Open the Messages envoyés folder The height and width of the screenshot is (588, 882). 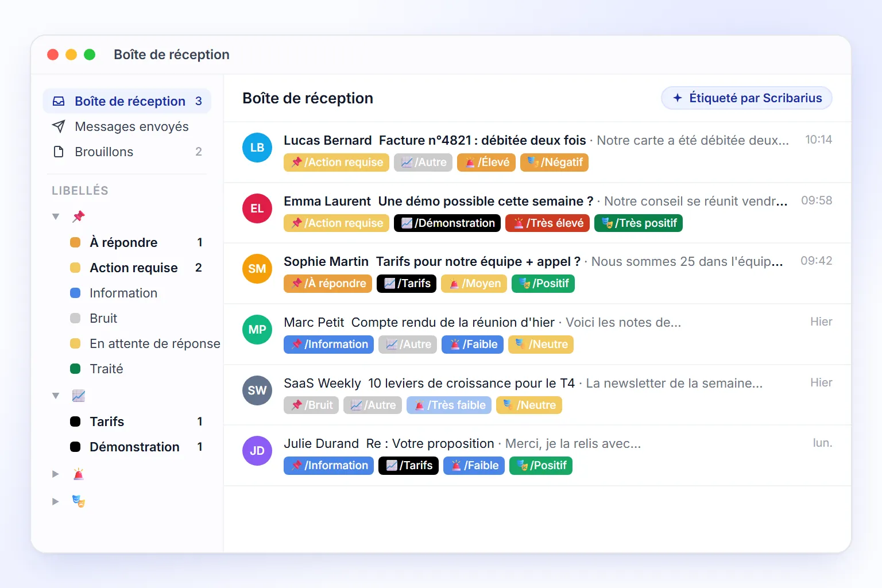coord(127,126)
